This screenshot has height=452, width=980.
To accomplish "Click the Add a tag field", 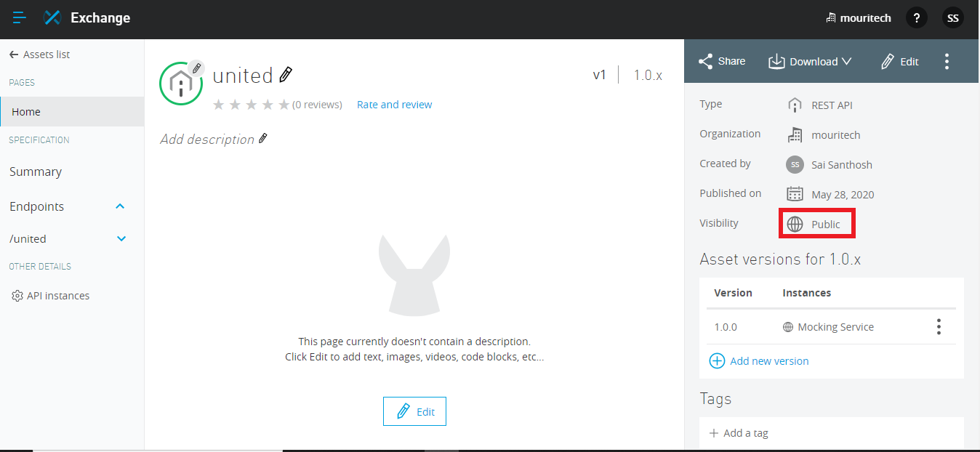I will tap(746, 433).
